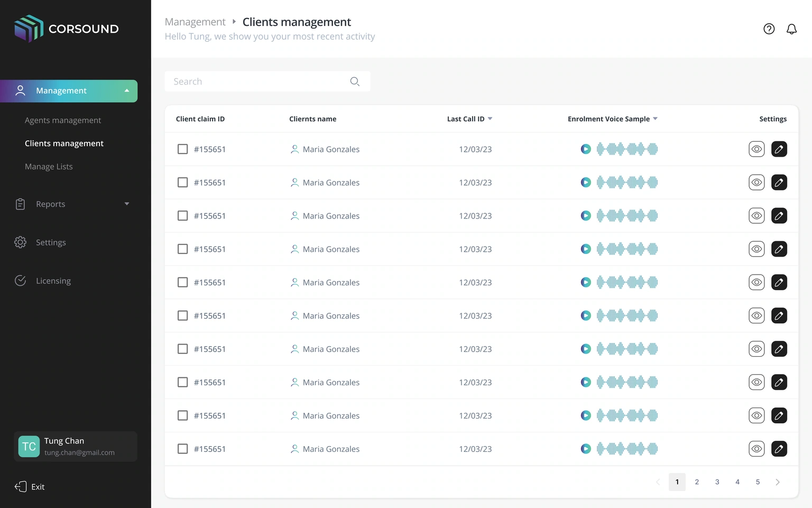Click the pencil edit icon in second row

[779, 183]
